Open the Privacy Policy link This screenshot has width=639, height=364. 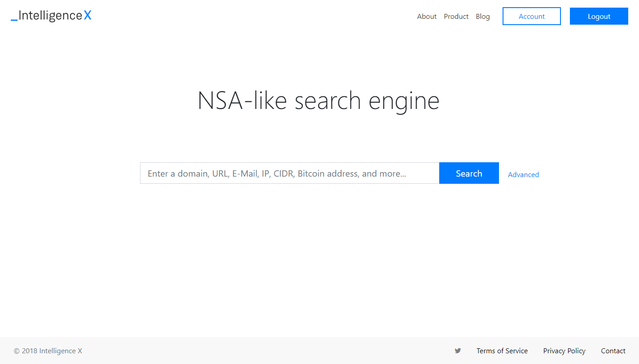[x=564, y=351]
